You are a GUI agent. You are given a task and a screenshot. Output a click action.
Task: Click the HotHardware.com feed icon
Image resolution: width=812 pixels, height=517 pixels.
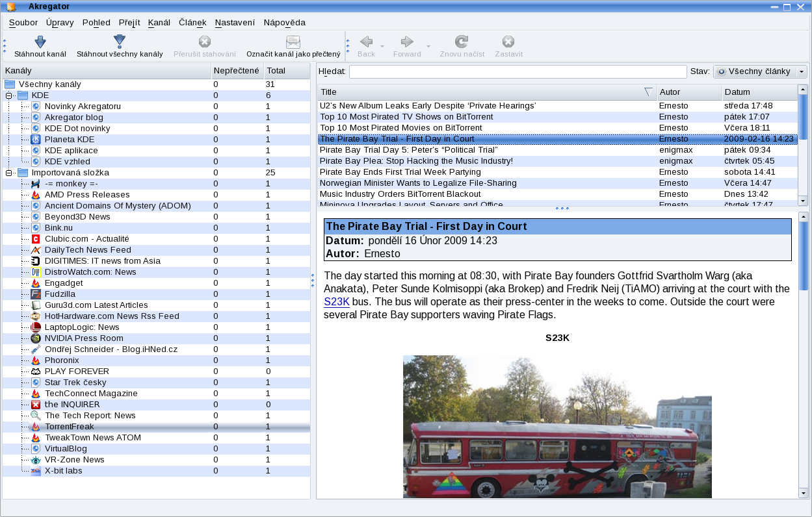(x=36, y=316)
